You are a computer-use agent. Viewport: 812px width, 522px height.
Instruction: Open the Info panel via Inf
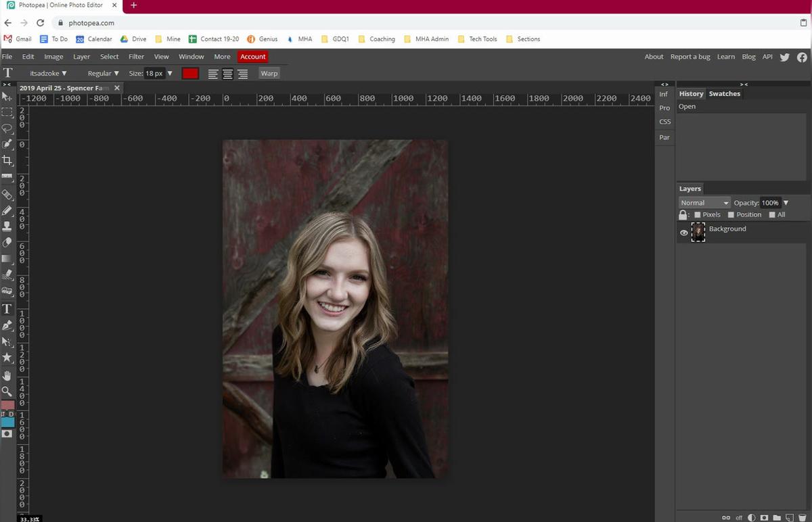tap(664, 95)
